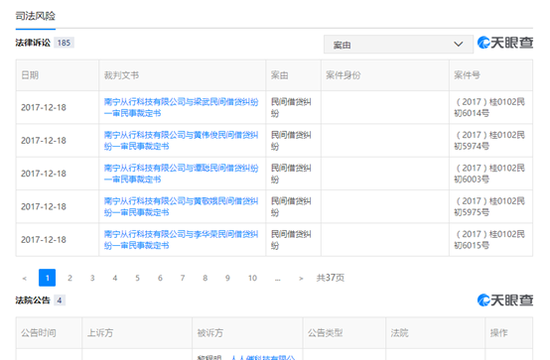Go to page 9 of lawsuits
Screen dimensions: 550x360
(228, 278)
